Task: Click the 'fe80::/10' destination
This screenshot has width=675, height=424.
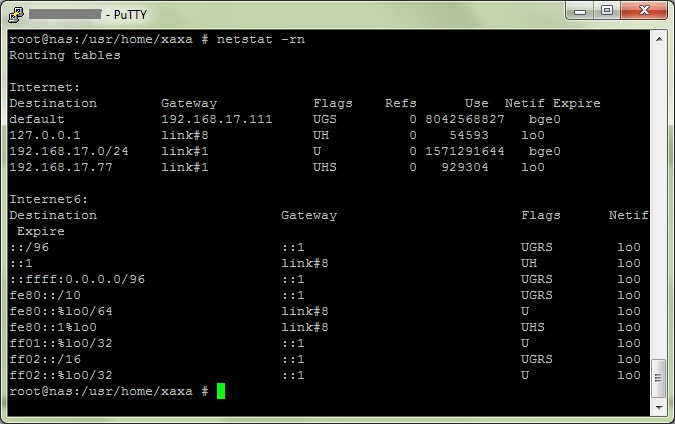Action: 45,295
